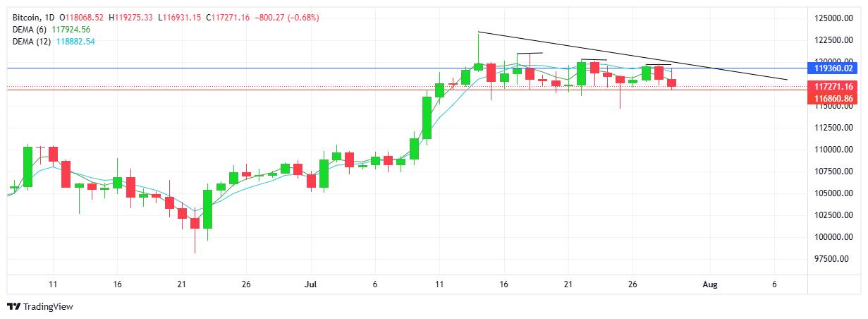This screenshot has width=868, height=319.
Task: Select the blue horizontal line at 119360
Action: 405,68
